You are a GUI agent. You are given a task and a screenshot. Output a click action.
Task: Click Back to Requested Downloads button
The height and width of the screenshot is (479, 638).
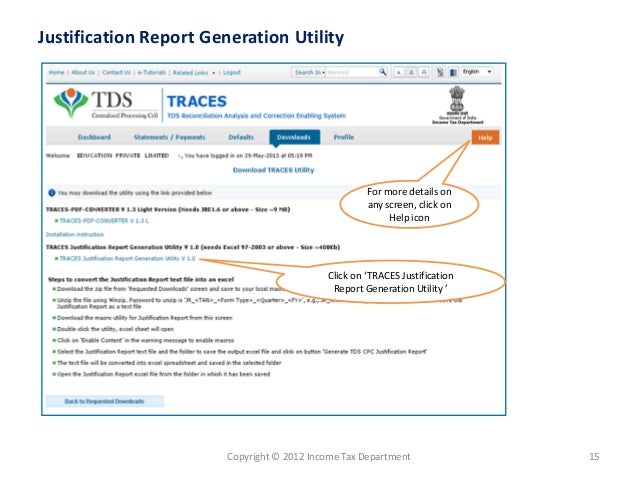click(105, 401)
